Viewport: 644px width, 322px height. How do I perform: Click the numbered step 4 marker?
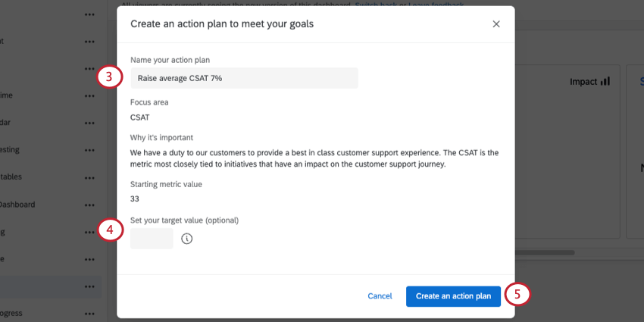(109, 231)
